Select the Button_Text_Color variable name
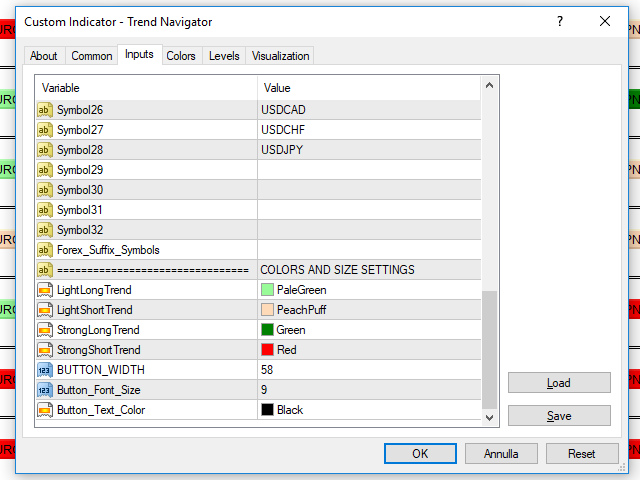Screen dimensions: 640x480 [101, 410]
